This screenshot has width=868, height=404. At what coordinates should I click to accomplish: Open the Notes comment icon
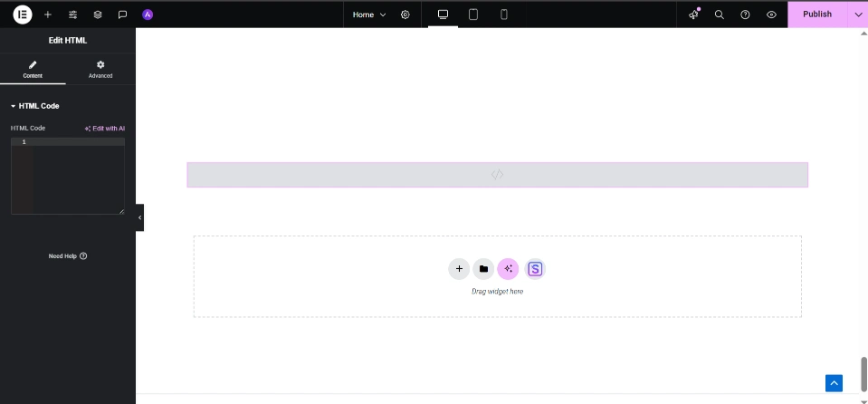[x=123, y=14]
